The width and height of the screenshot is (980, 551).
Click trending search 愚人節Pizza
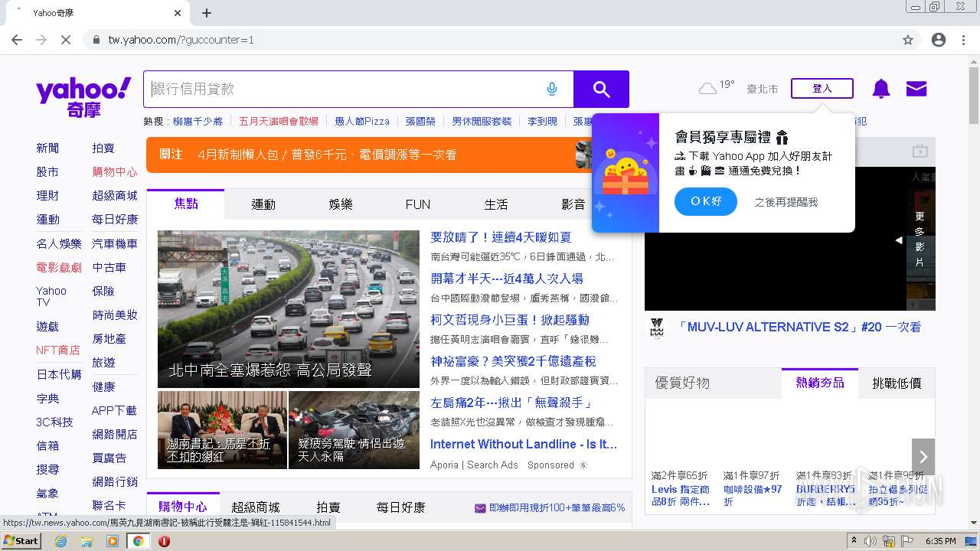(362, 121)
